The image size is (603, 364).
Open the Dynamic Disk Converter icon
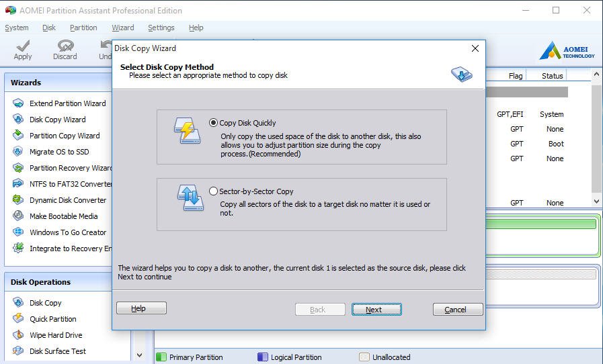(x=18, y=200)
